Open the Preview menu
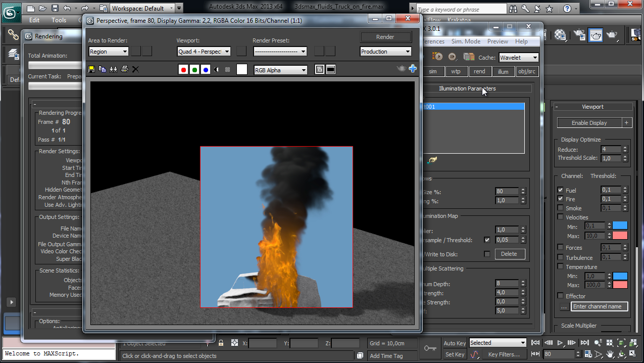The width and height of the screenshot is (644, 363). click(x=498, y=41)
